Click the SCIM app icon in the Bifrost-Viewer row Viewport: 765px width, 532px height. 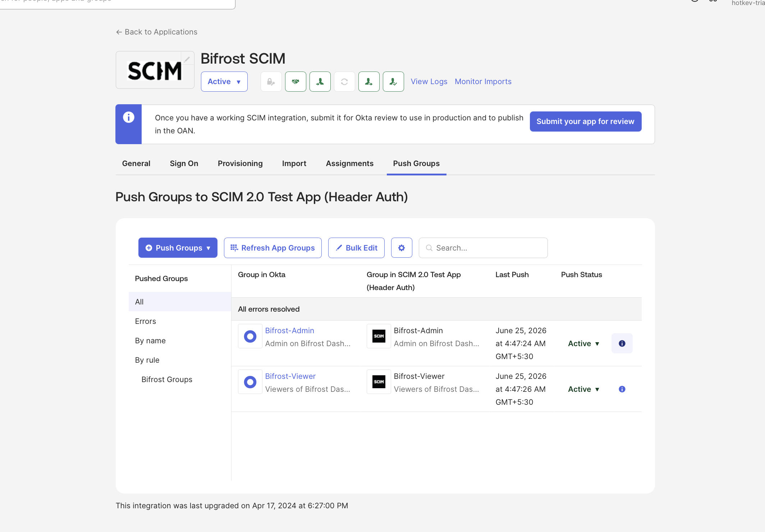point(379,382)
